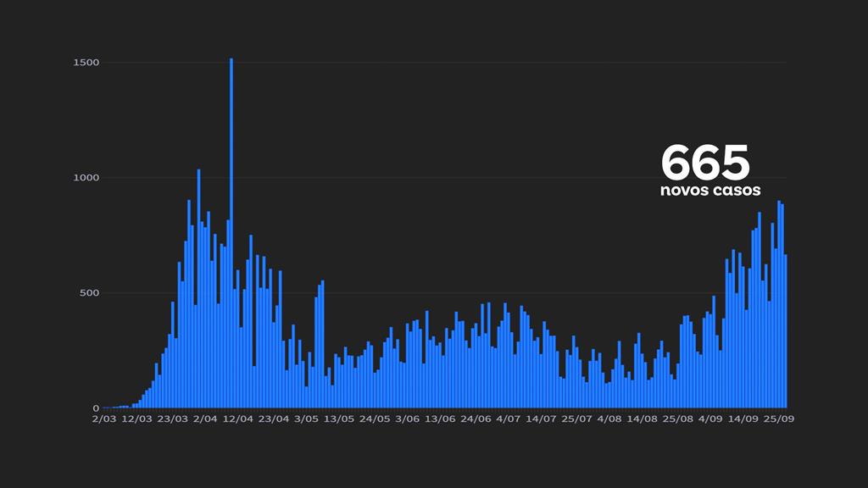The image size is (868, 488).
Task: Click the 1000 y-axis label
Action: point(86,178)
